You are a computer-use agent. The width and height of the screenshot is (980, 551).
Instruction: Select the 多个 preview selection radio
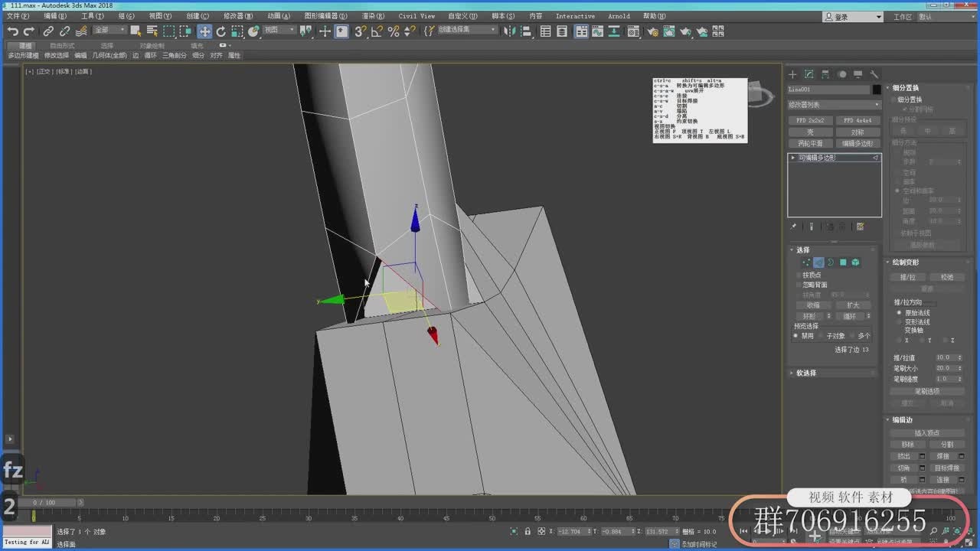[x=853, y=336]
